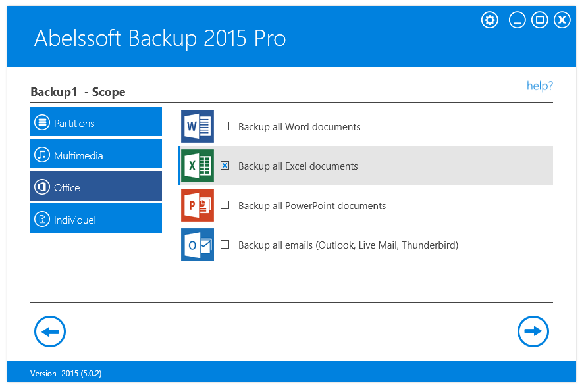Proceed with the right arrow button

(533, 331)
